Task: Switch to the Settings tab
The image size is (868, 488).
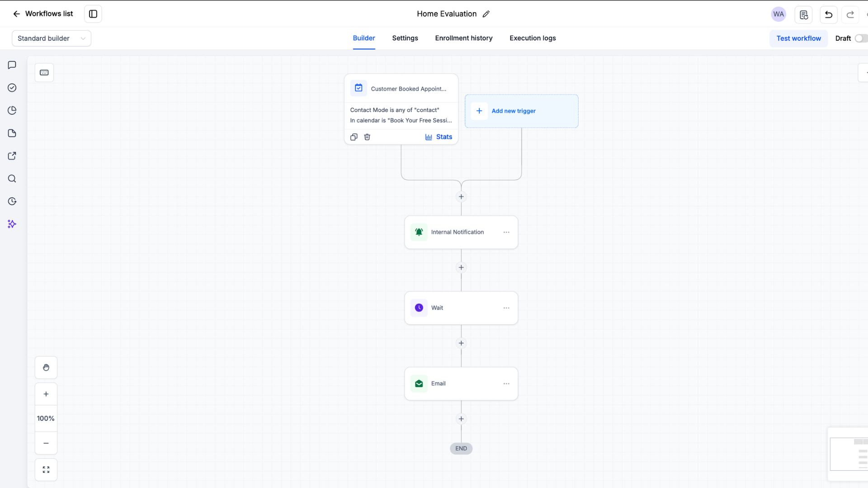Action: [405, 38]
